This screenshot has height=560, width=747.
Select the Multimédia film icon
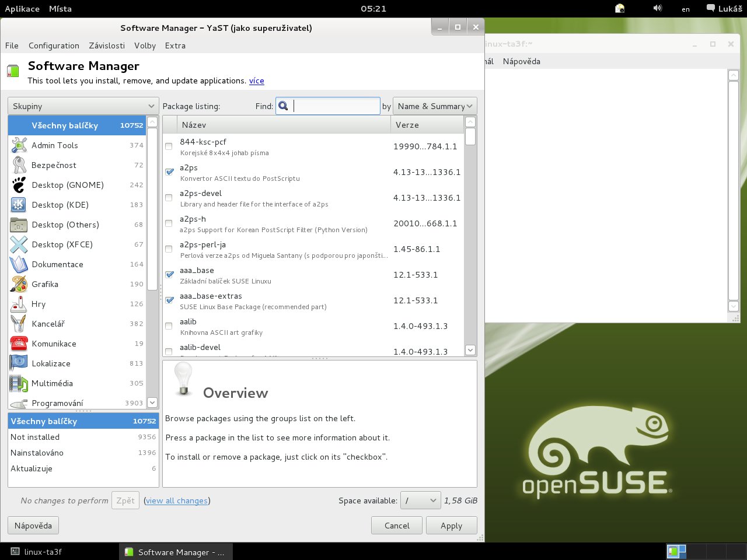click(19, 383)
